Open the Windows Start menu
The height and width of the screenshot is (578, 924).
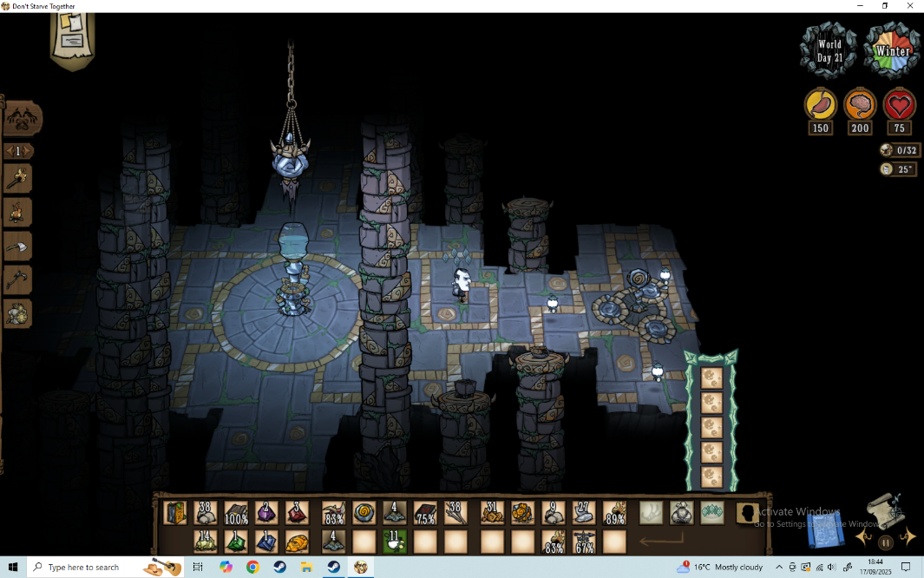point(13,567)
